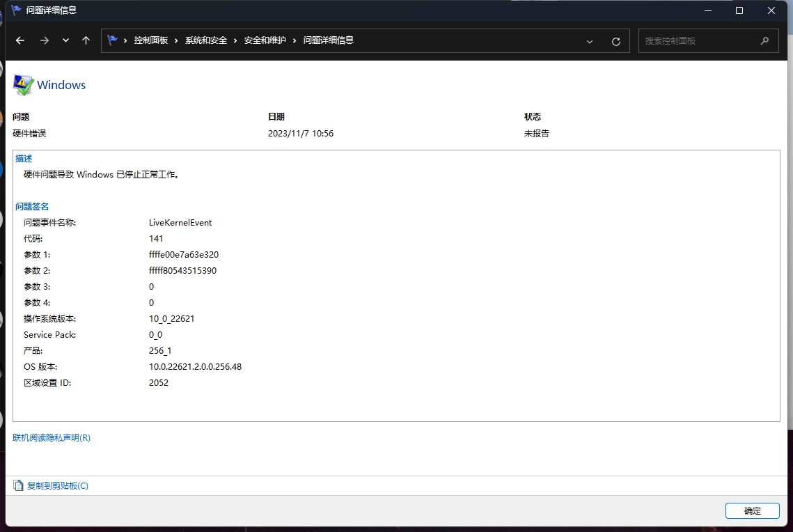Click the title bar flag icon

click(x=16, y=10)
